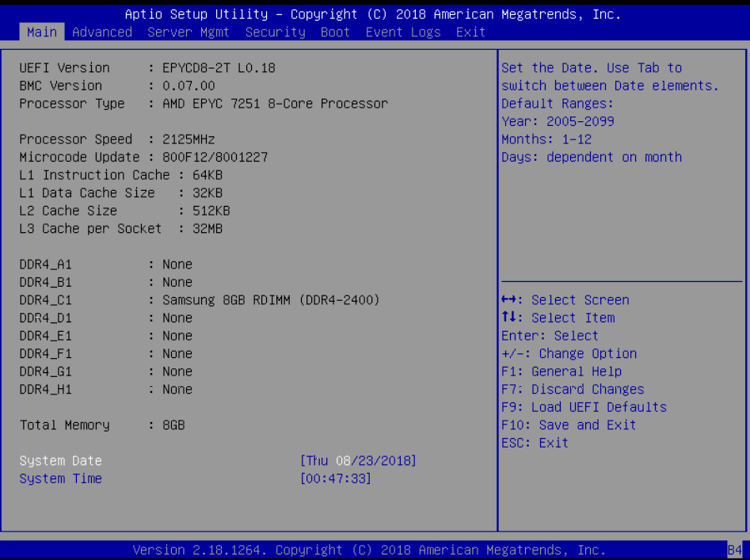Click the DDR4_C1 Samsung 8GB RDIMM entry
750x560 pixels.
pyautogui.click(x=271, y=300)
